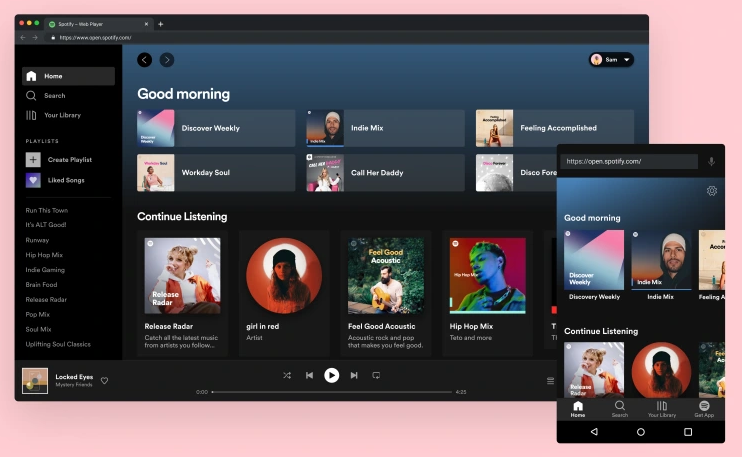Click browser forward arrow
The image size is (742, 457).
tap(35, 37)
